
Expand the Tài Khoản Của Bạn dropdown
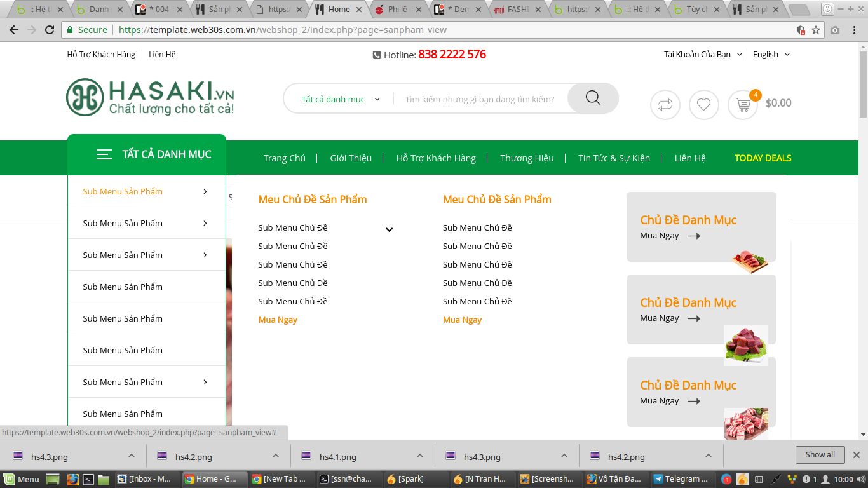click(x=703, y=55)
